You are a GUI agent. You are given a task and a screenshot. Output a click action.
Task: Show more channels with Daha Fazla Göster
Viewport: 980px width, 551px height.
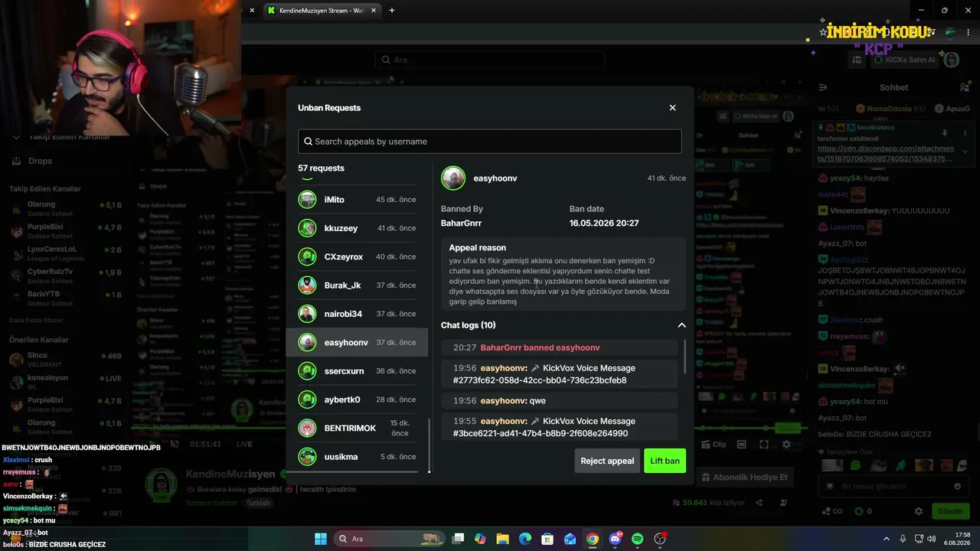[x=36, y=320]
